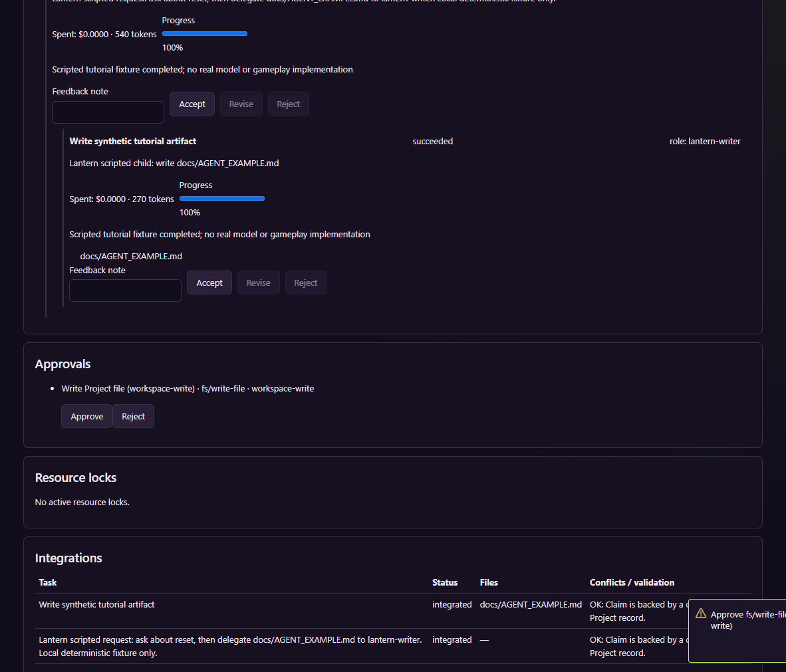This screenshot has height=672, width=786.
Task: Accept the Write synthetic tutorial artifact task
Action: (209, 282)
